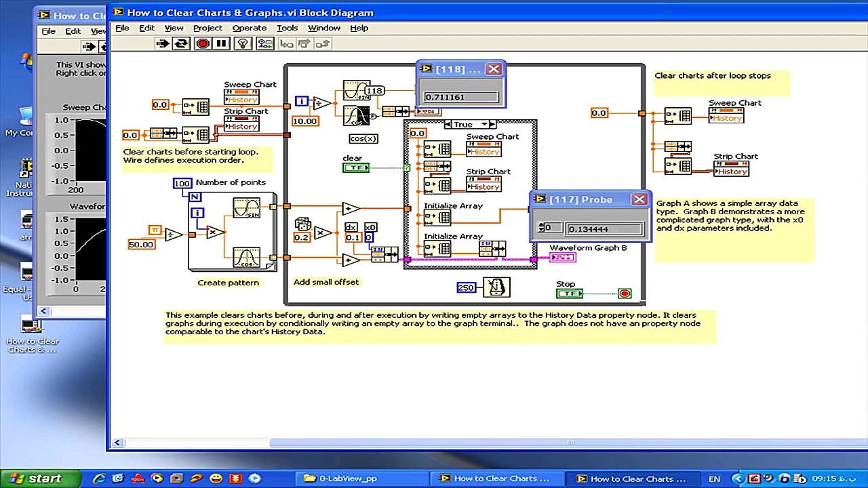Select Sweep Chart History node left of loop
Screen dimensions: 868x488
241,96
